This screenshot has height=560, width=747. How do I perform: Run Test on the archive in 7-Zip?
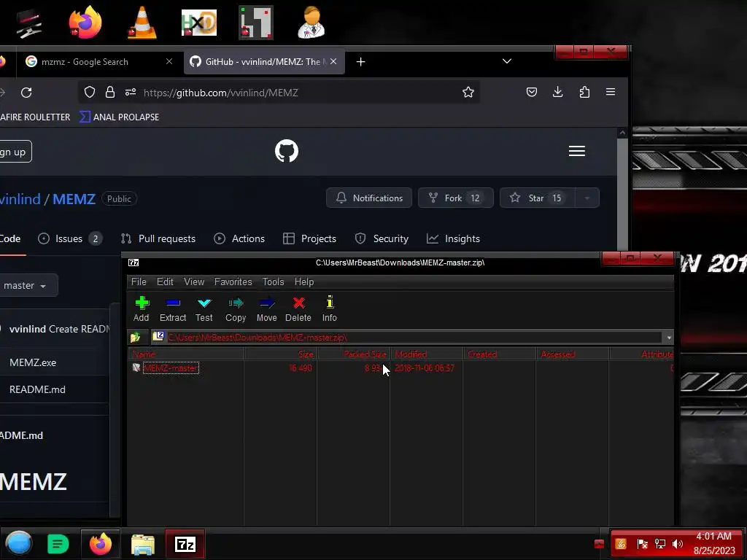tap(204, 309)
